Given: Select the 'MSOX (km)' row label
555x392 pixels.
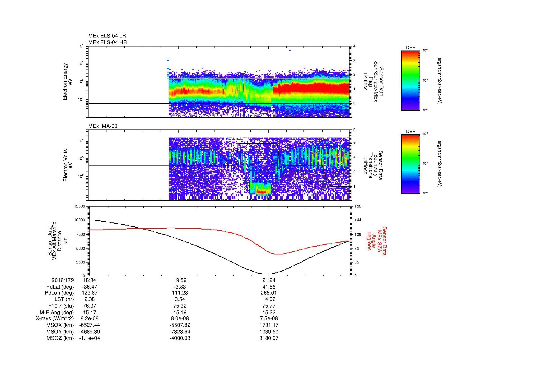Looking at the screenshot, I should click(x=60, y=325).
